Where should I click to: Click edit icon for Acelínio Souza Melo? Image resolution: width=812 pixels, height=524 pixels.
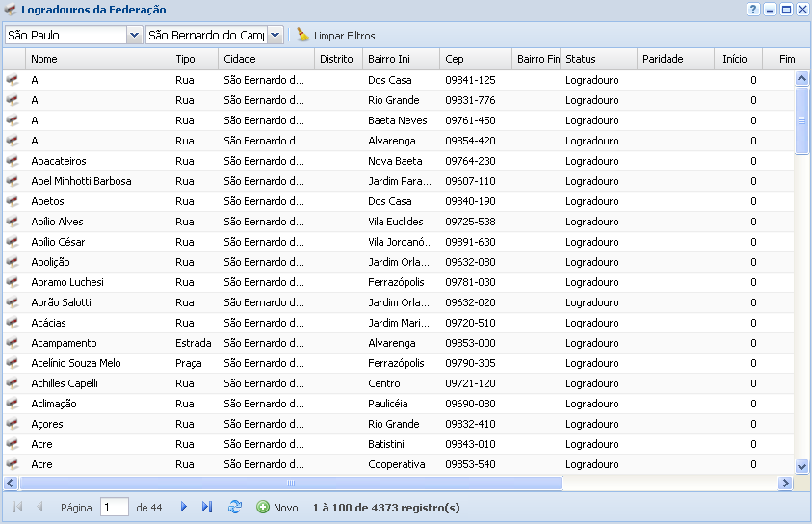13,363
